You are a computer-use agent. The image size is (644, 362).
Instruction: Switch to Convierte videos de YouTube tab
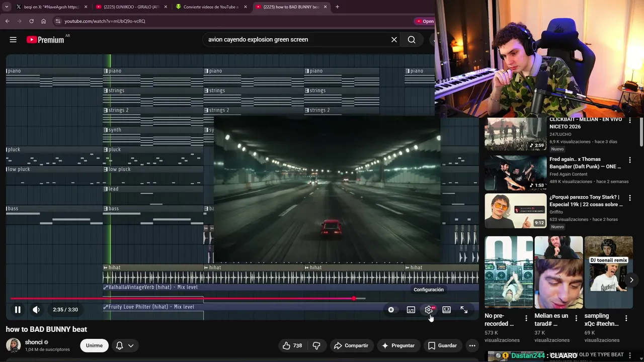coord(211,7)
